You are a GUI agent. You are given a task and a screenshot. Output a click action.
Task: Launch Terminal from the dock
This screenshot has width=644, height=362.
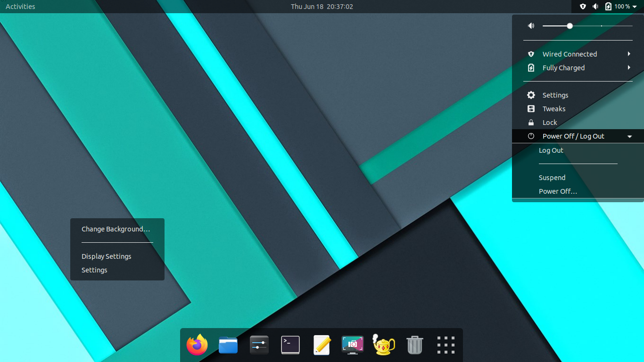(x=290, y=345)
